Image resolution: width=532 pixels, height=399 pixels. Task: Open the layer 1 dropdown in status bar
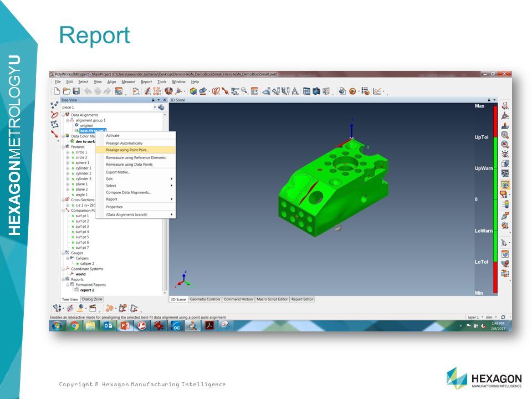pos(482,317)
